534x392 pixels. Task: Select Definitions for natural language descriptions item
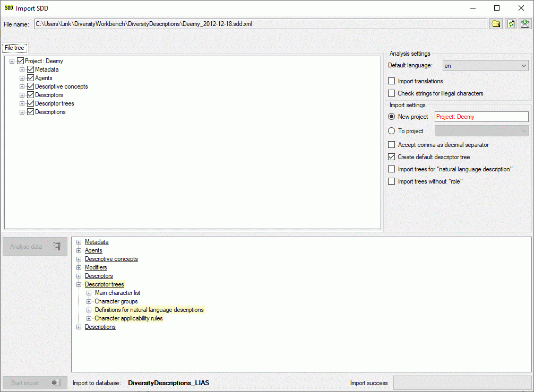pos(149,310)
